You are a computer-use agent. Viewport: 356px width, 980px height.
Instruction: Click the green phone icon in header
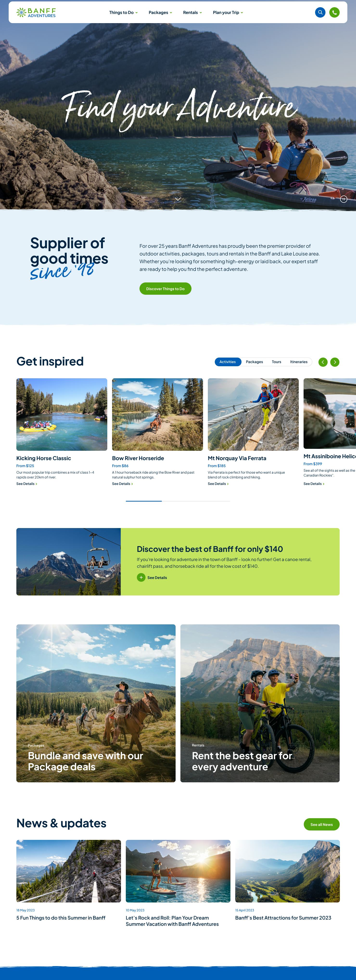334,13
